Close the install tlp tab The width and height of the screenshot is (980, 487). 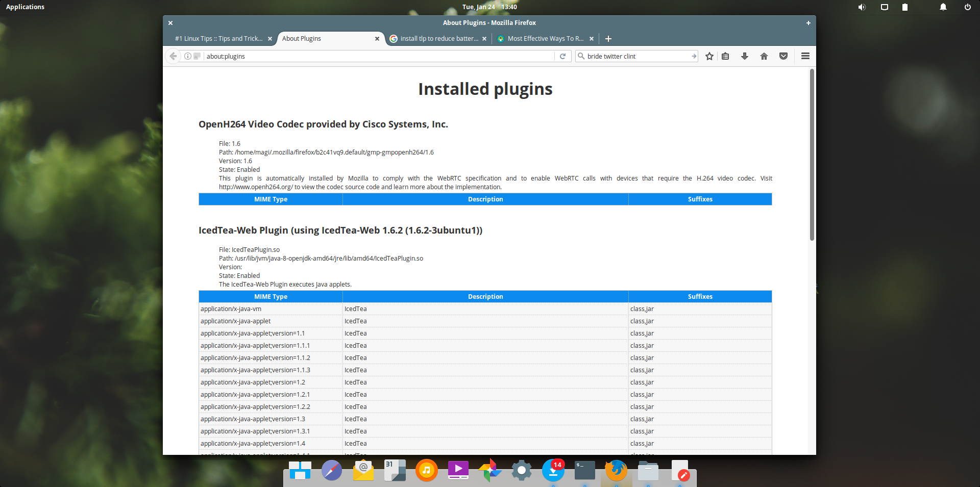point(484,39)
